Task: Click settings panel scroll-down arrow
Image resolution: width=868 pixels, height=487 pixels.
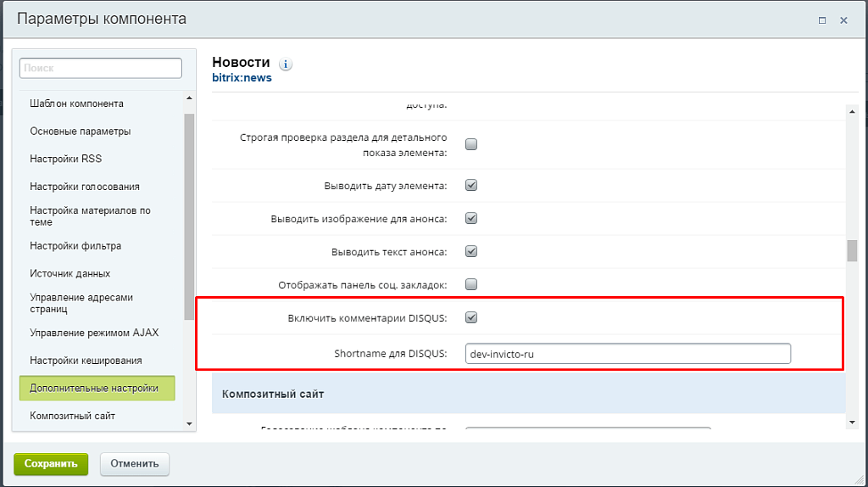Action: pos(852,422)
